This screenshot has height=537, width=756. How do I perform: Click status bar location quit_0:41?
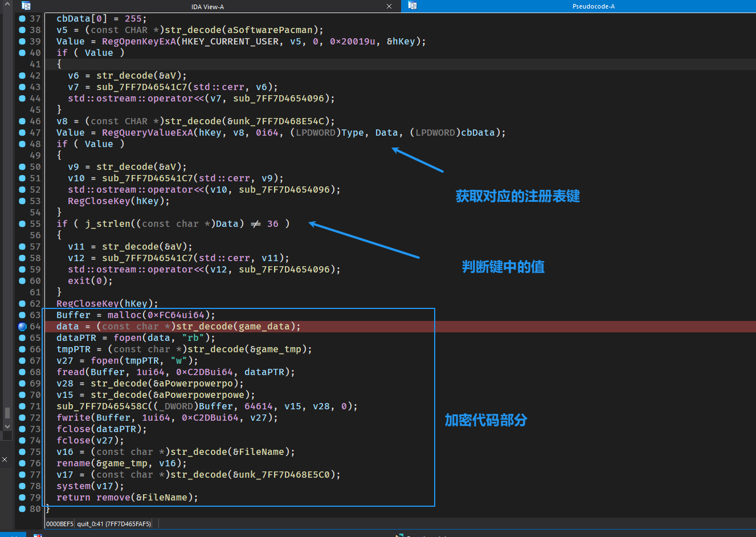click(114, 524)
